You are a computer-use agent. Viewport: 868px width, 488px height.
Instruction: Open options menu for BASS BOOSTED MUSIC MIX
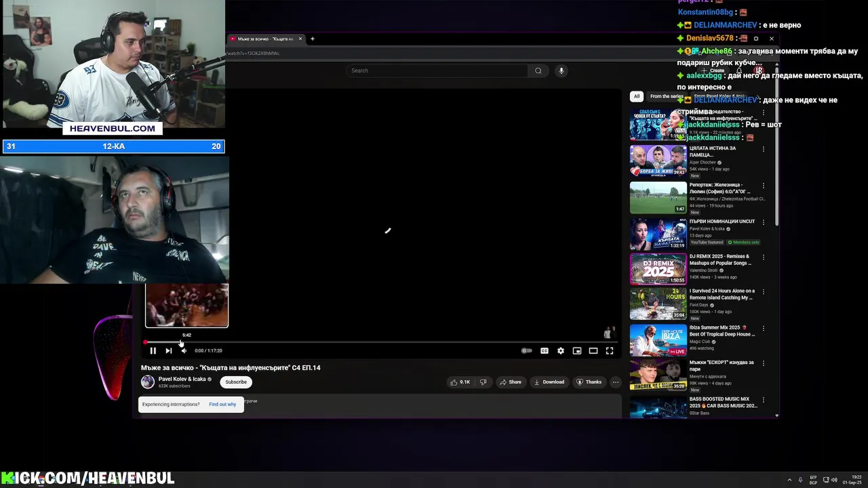[x=763, y=400]
